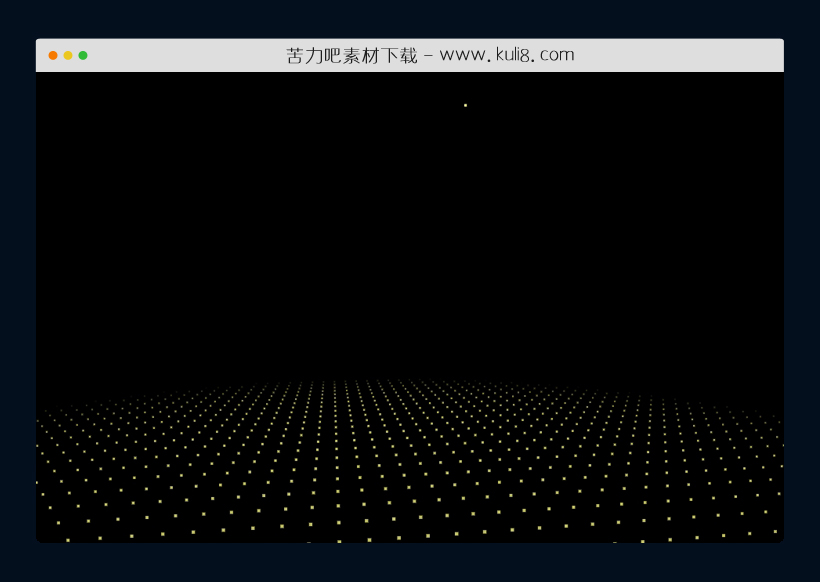Click the lone yellow dot above the grid
The height and width of the screenshot is (582, 820).
click(x=465, y=105)
